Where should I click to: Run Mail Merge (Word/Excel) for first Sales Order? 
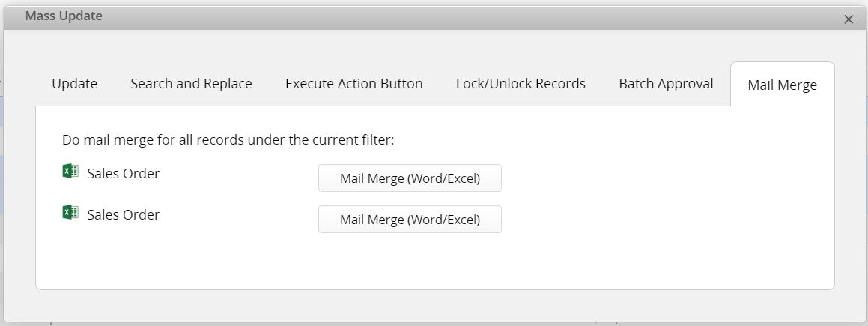coord(410,178)
